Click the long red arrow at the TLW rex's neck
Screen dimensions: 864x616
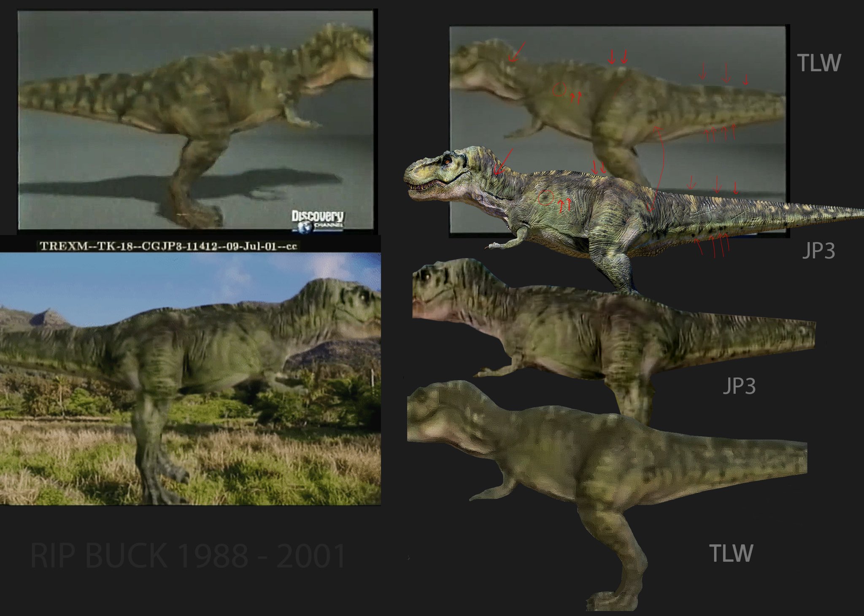click(x=517, y=51)
